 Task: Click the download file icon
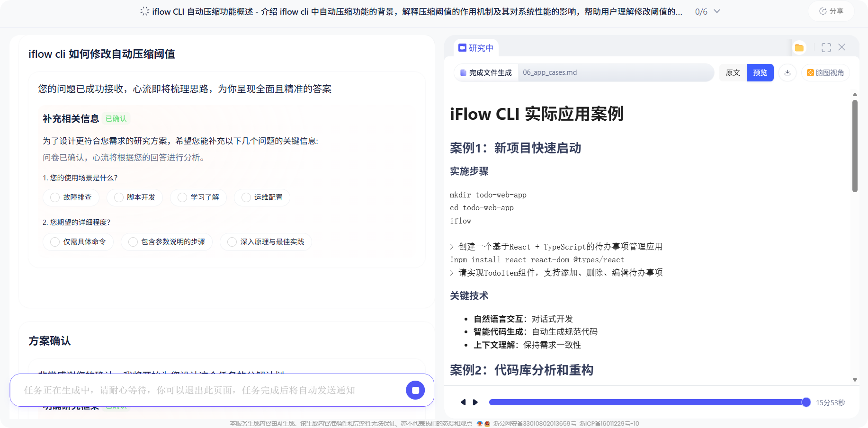(787, 73)
